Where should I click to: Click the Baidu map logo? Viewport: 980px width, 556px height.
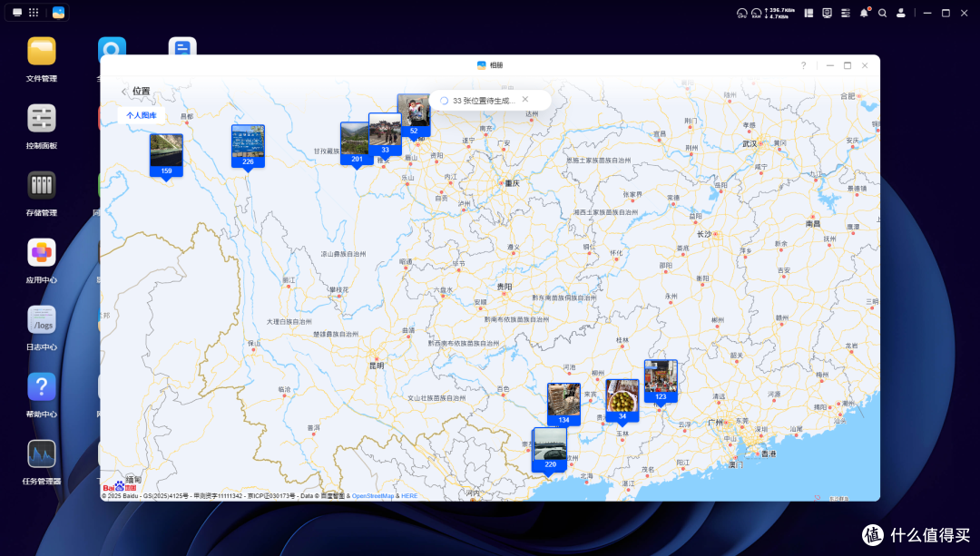click(120, 486)
